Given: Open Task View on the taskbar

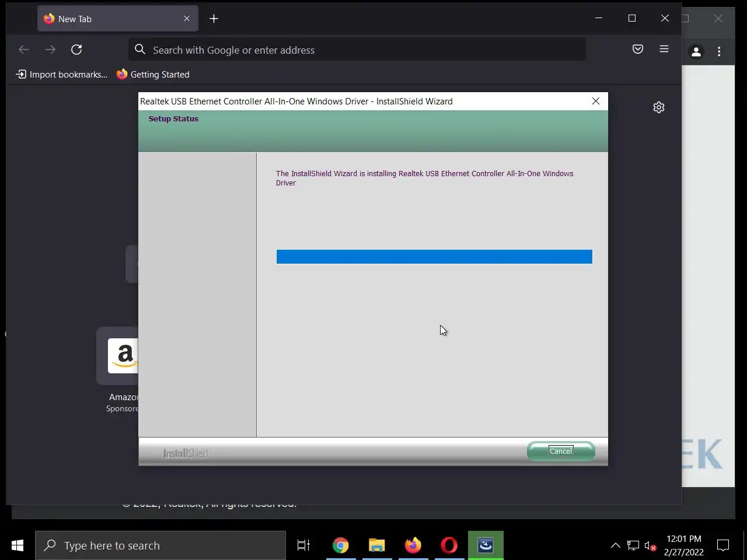Looking at the screenshot, I should [x=303, y=545].
